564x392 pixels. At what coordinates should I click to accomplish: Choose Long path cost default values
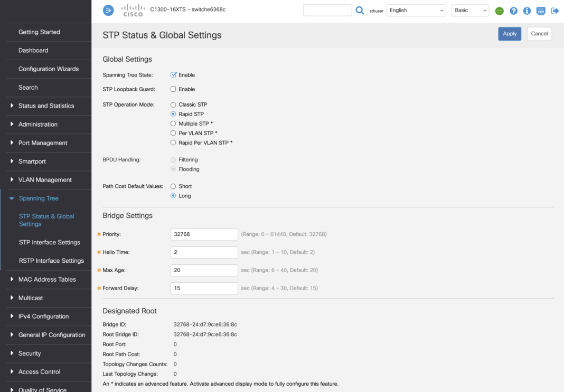coord(173,196)
